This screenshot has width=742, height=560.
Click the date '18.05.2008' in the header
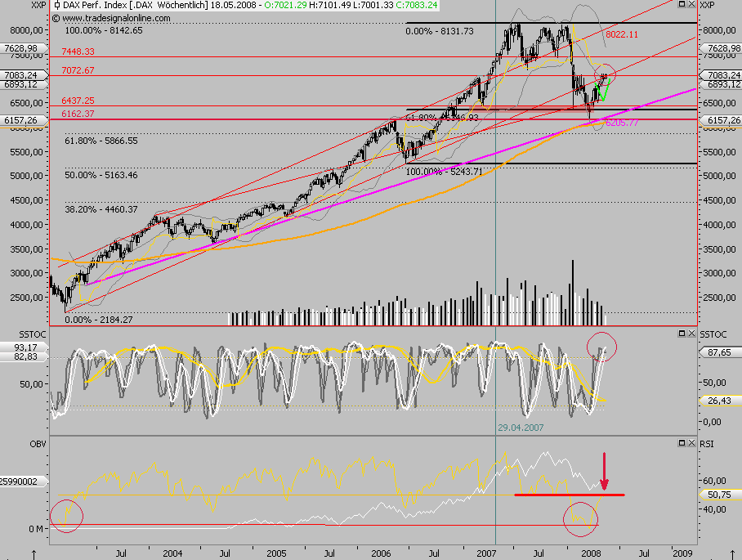pos(233,5)
